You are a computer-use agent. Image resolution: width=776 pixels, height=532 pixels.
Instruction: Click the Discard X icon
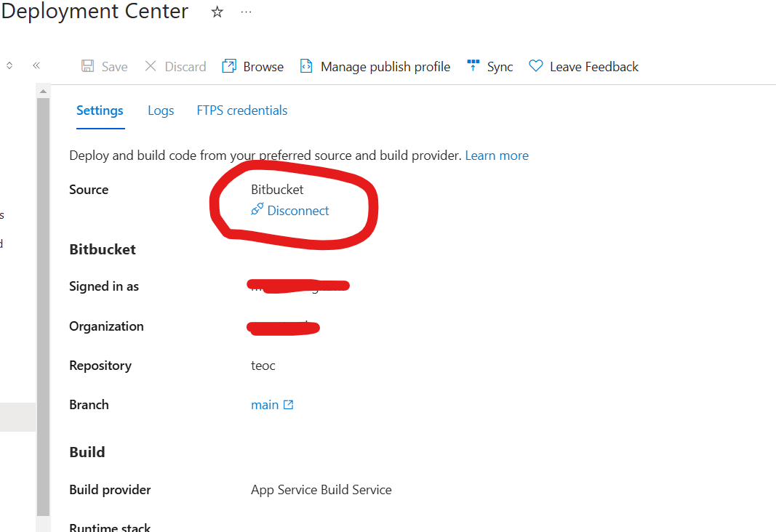151,65
